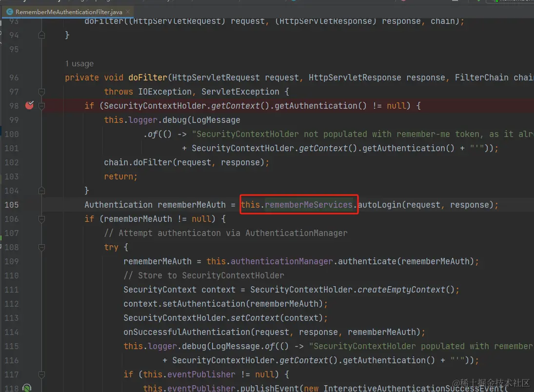Screen dimensions: 534x392
Task: Click line number 105 in the gutter
Action: (12, 205)
